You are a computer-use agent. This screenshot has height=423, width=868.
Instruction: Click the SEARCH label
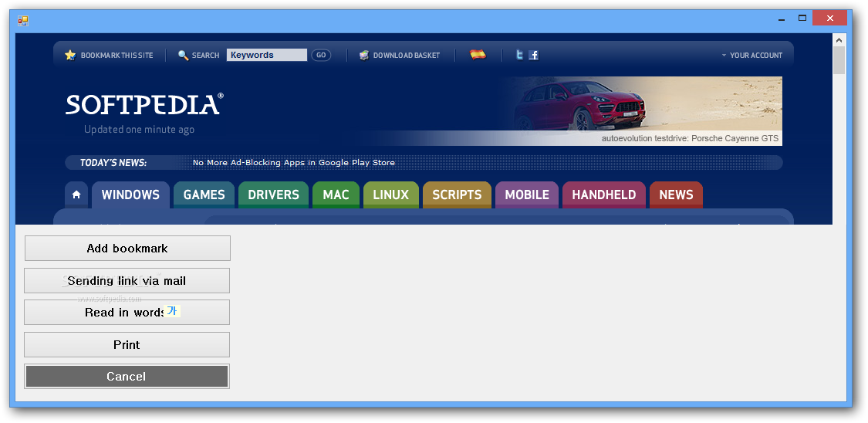tap(206, 56)
